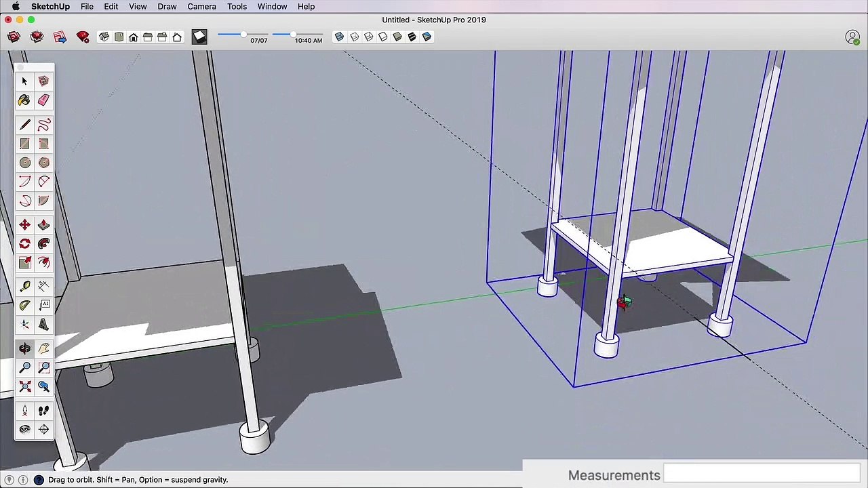Select the Section Plane tool
The image size is (868, 488).
pos(43,429)
